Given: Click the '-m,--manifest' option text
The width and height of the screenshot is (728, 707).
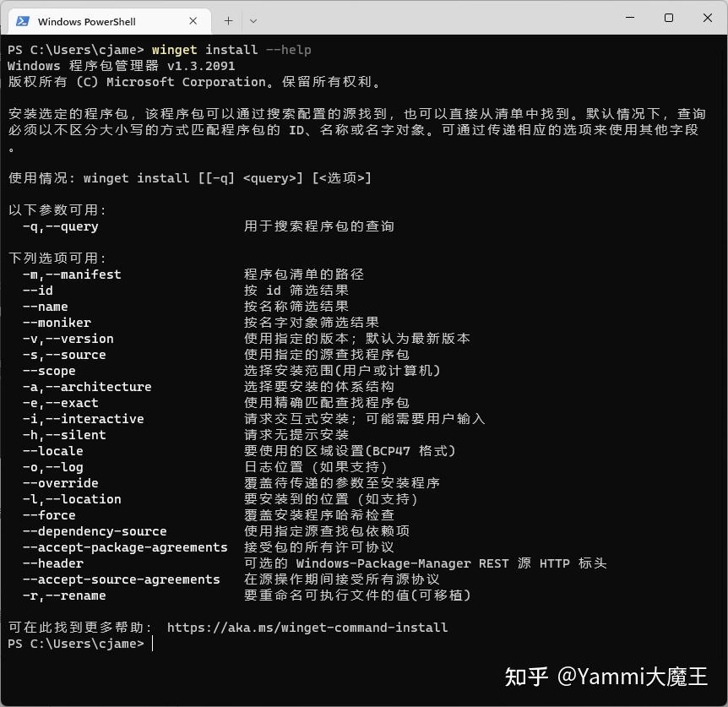Looking at the screenshot, I should point(72,275).
